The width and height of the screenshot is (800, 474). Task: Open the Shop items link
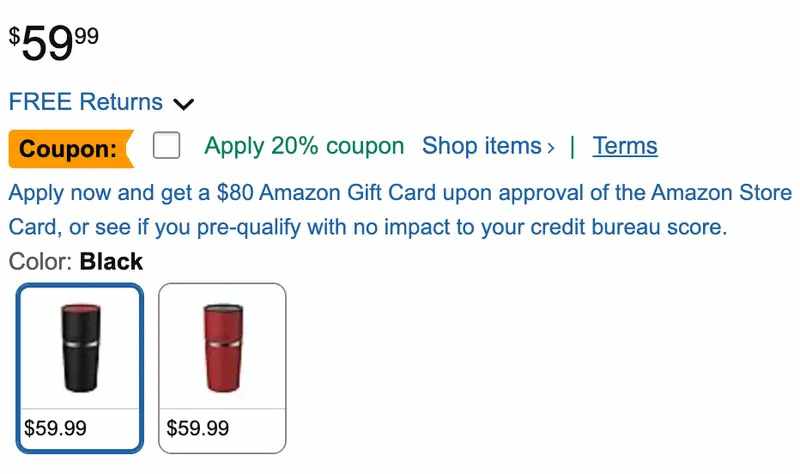pyautogui.click(x=481, y=146)
